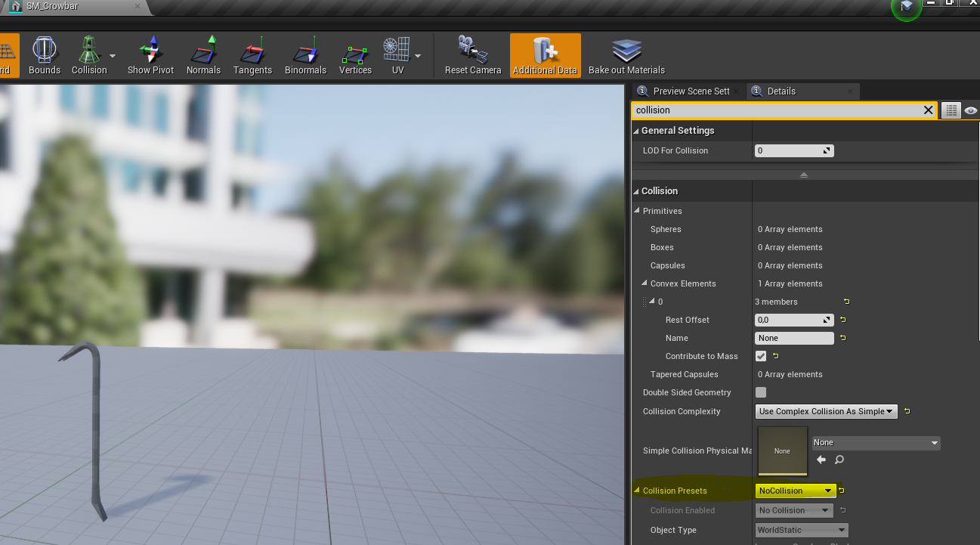Collapse convex element 0 members

tap(654, 302)
